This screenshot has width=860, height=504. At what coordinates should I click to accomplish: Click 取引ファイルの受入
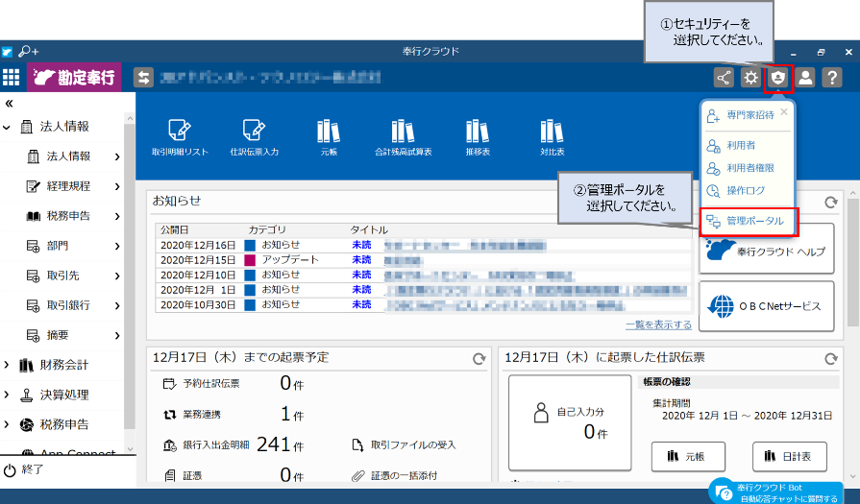[x=404, y=444]
